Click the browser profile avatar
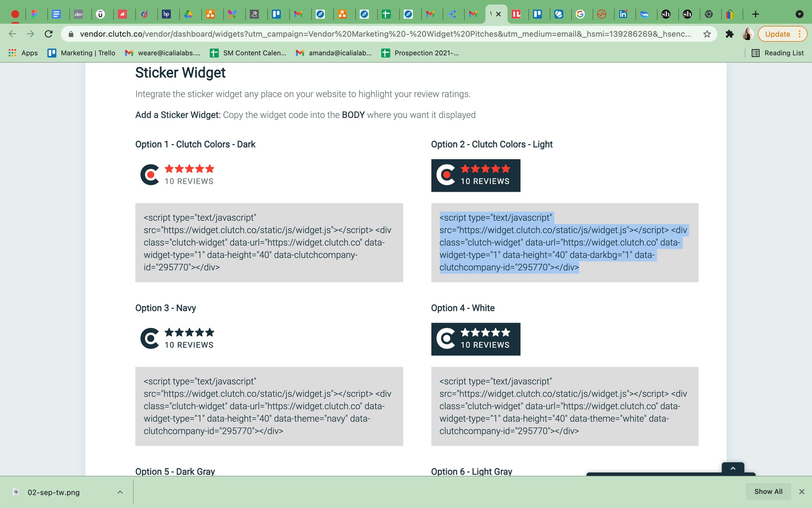Viewport: 812px width, 508px height. 747,34
